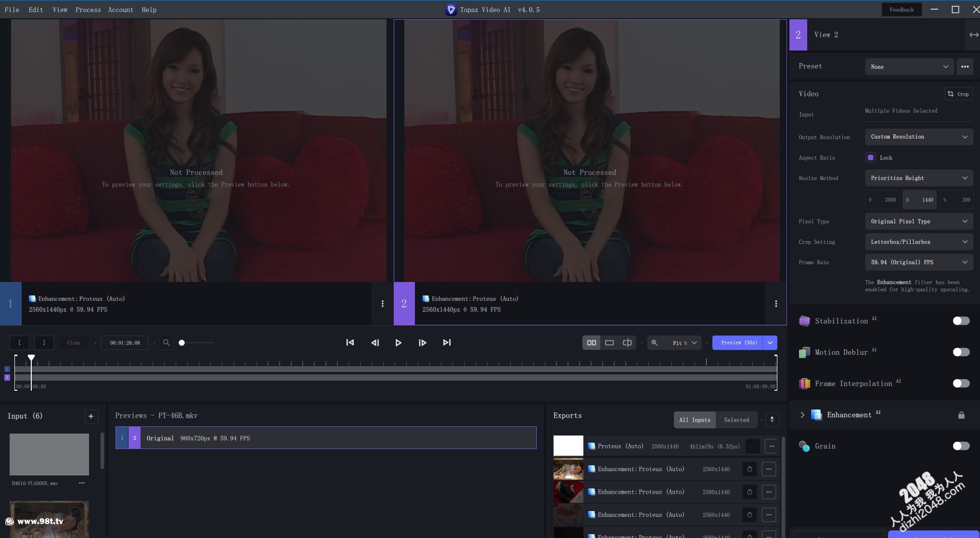Click the Feedback button
Viewport: 980px width, 538px height.
click(x=902, y=10)
